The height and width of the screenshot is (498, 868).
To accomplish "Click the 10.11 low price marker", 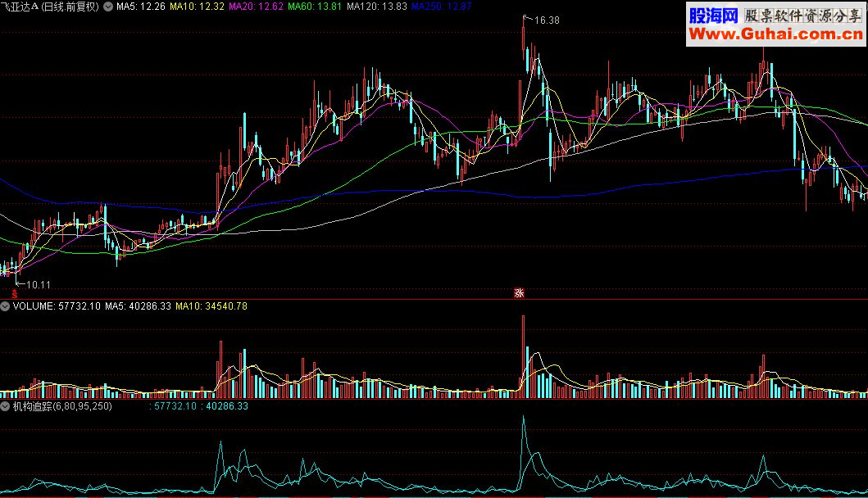I will pos(39,285).
